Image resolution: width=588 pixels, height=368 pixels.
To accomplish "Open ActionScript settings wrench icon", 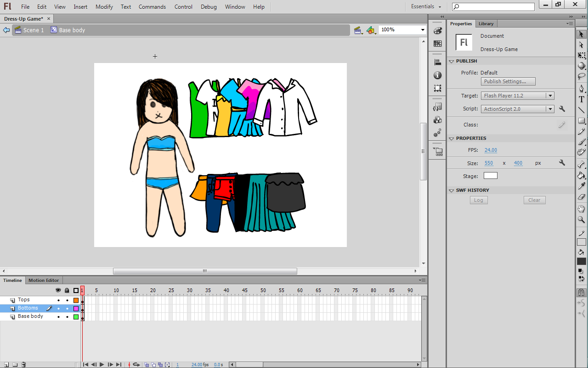I will (x=562, y=109).
